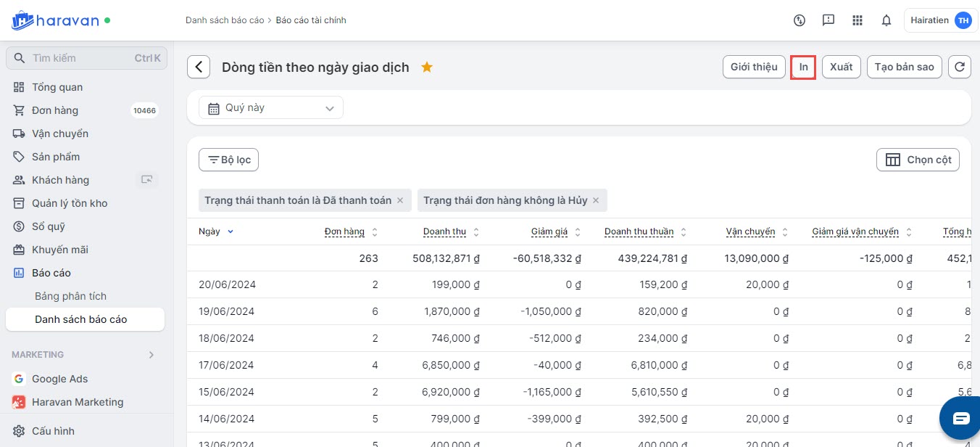Image resolution: width=980 pixels, height=447 pixels.
Task: Open the apps grid icon
Action: tap(857, 20)
